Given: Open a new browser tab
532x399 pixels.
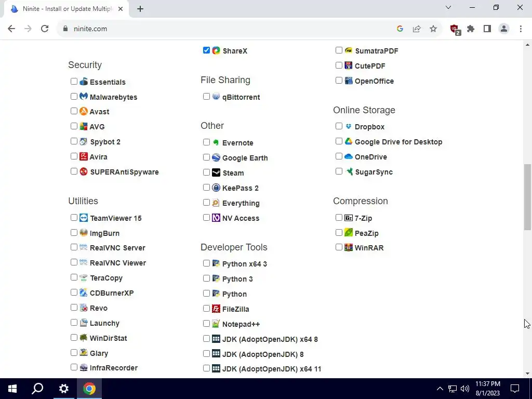Looking at the screenshot, I should pos(140,9).
